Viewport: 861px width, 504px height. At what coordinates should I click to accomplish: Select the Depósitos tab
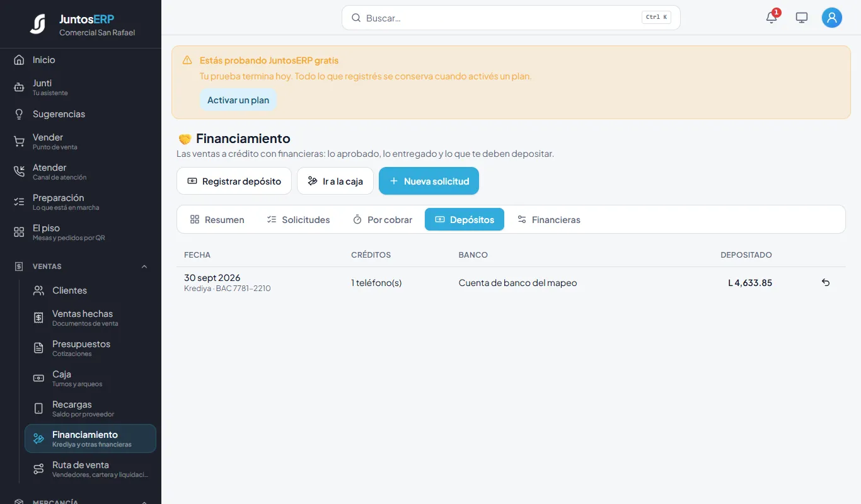point(465,219)
